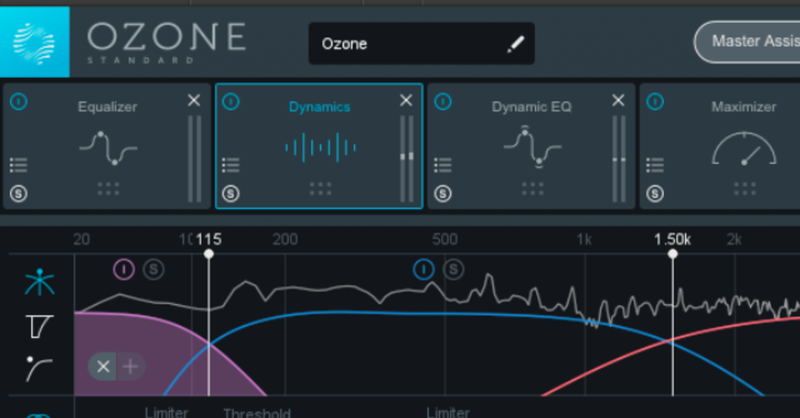
Task: Select the Equalizer module card
Action: pyautogui.click(x=107, y=146)
